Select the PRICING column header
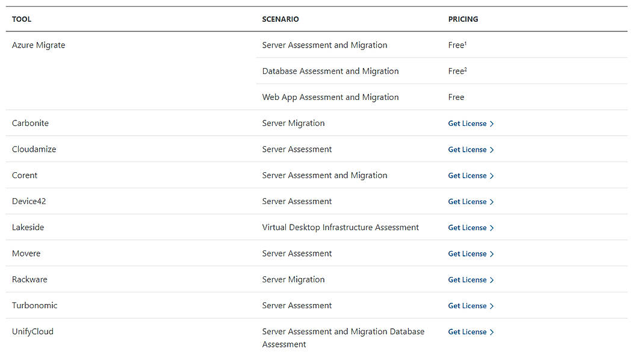 (463, 19)
